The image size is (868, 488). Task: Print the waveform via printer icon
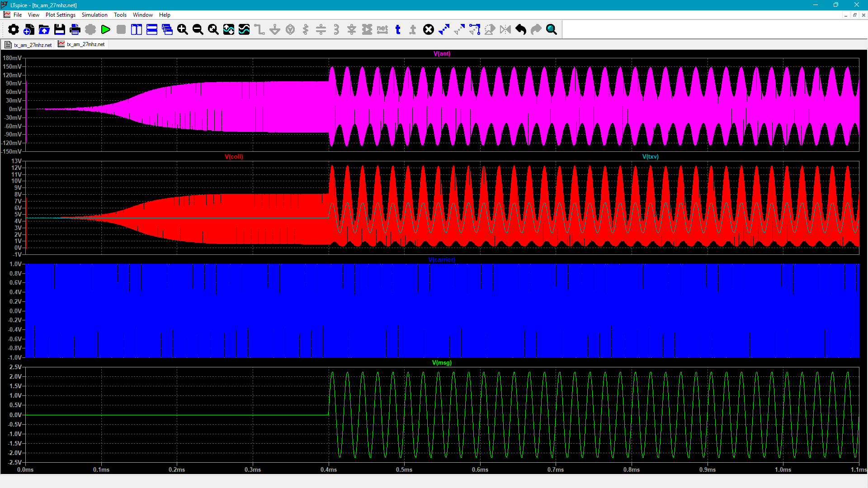[75, 30]
